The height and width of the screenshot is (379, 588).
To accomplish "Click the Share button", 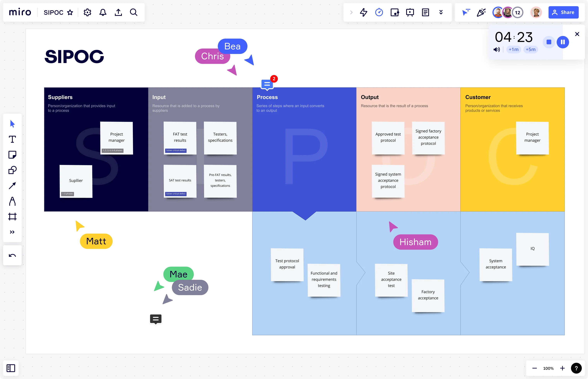I will coord(563,12).
